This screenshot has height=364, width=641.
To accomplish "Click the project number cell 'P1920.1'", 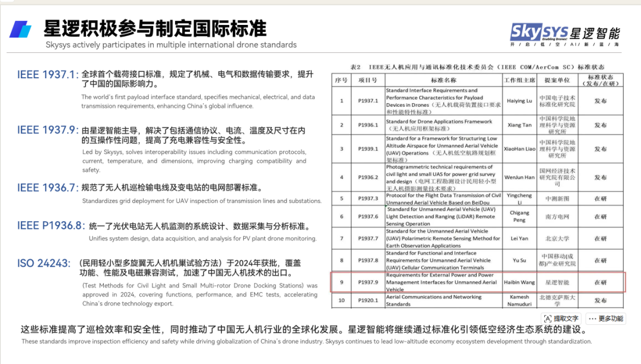I will (368, 300).
